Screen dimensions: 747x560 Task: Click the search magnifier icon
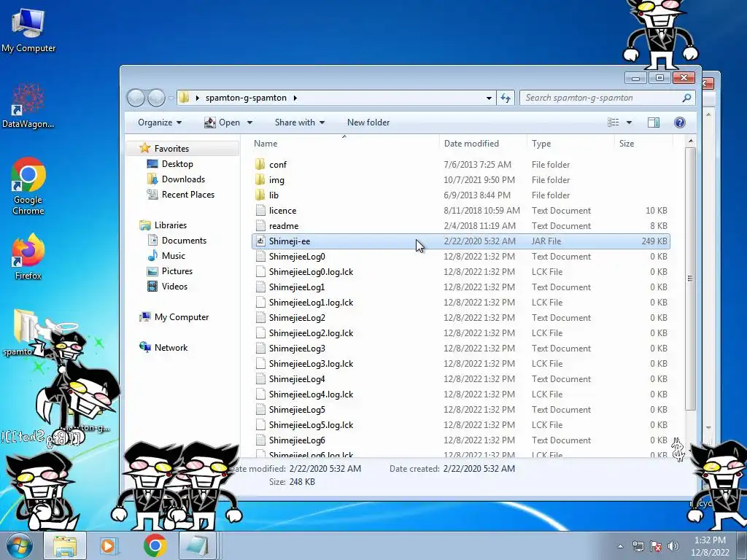[x=686, y=98]
